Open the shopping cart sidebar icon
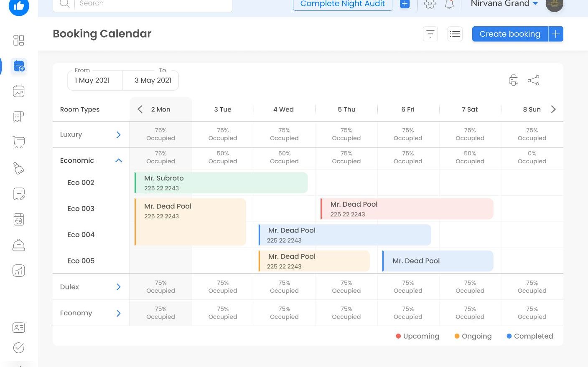The height and width of the screenshot is (367, 588). (19, 142)
